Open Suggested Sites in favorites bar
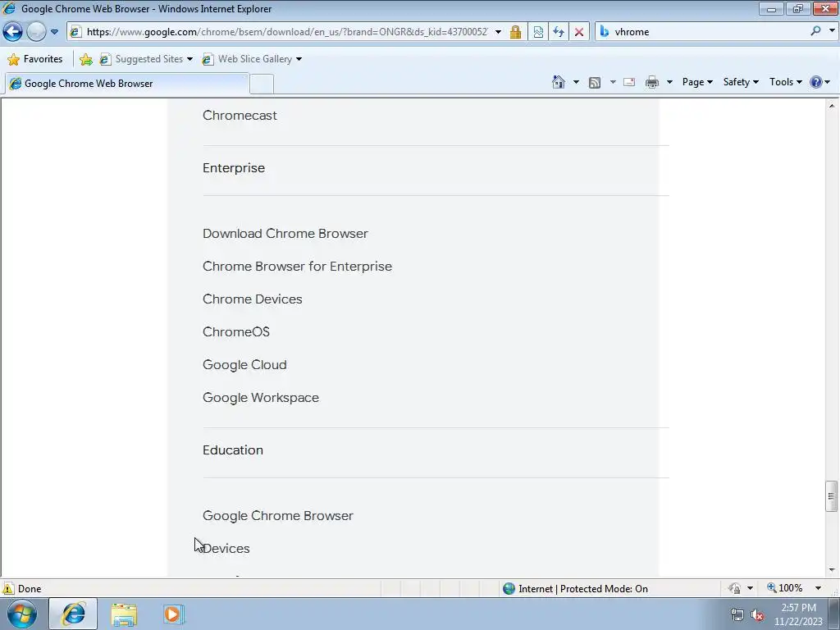 coord(146,59)
